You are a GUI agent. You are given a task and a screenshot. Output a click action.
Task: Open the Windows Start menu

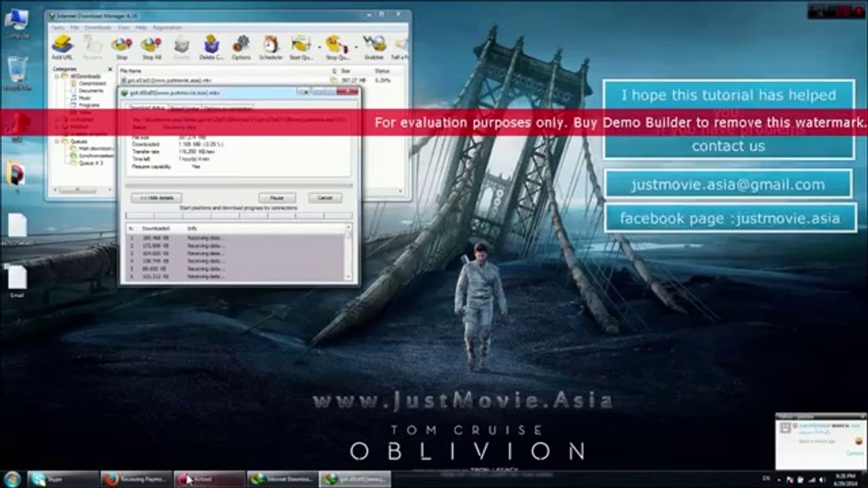(x=12, y=479)
